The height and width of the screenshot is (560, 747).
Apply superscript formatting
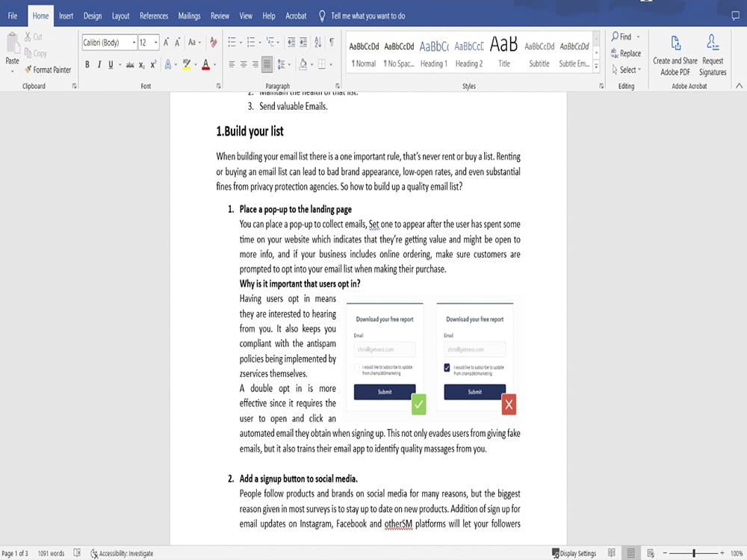[x=153, y=65]
